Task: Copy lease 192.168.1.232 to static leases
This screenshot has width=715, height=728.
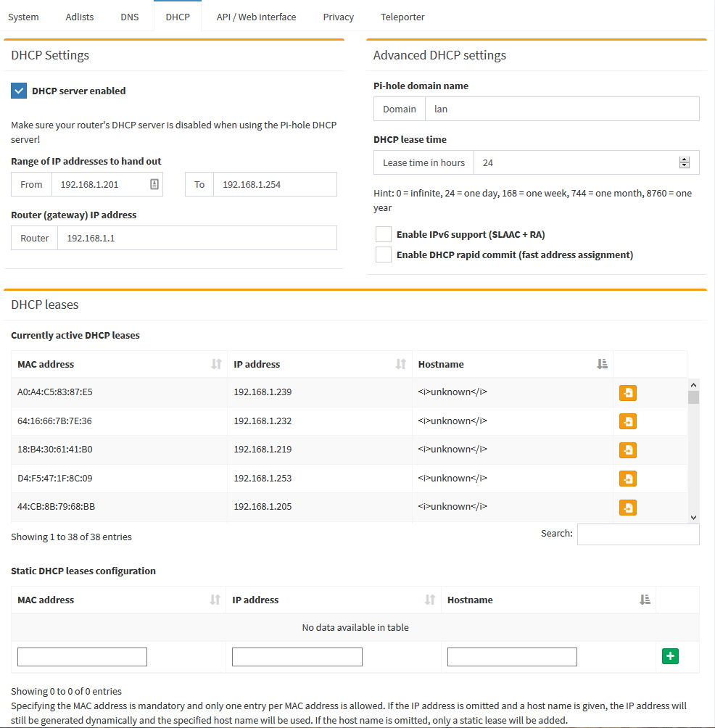Action: point(627,421)
